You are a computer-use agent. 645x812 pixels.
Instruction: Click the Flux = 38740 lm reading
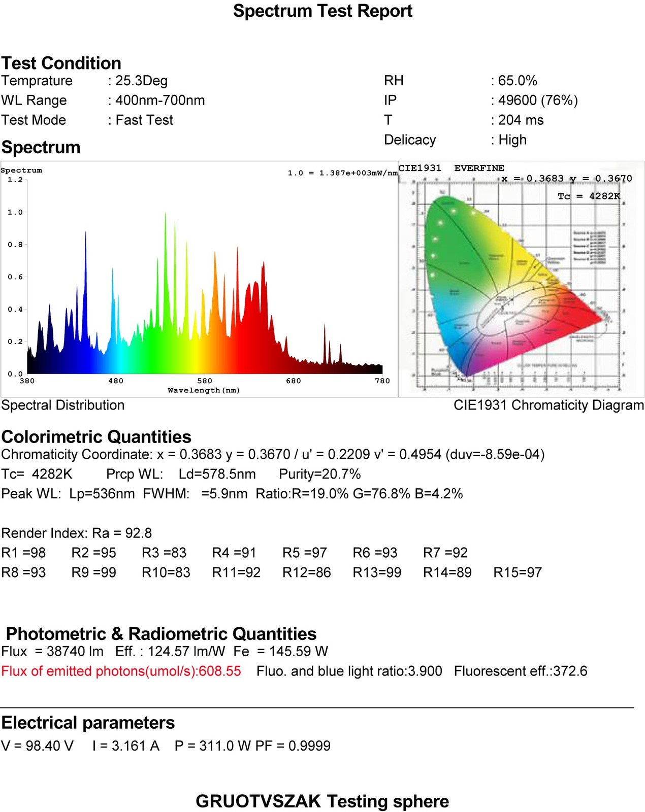click(x=52, y=651)
